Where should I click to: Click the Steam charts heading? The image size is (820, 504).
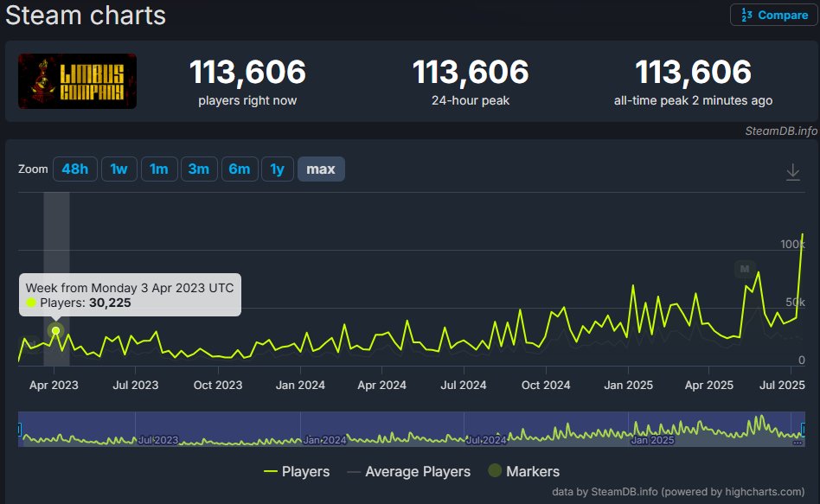(x=86, y=16)
